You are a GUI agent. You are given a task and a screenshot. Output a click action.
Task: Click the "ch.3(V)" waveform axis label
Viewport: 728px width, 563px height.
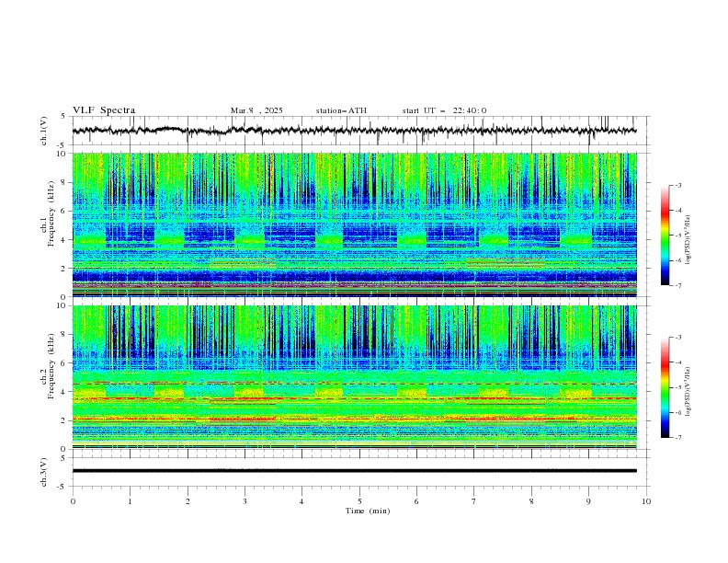tap(44, 472)
